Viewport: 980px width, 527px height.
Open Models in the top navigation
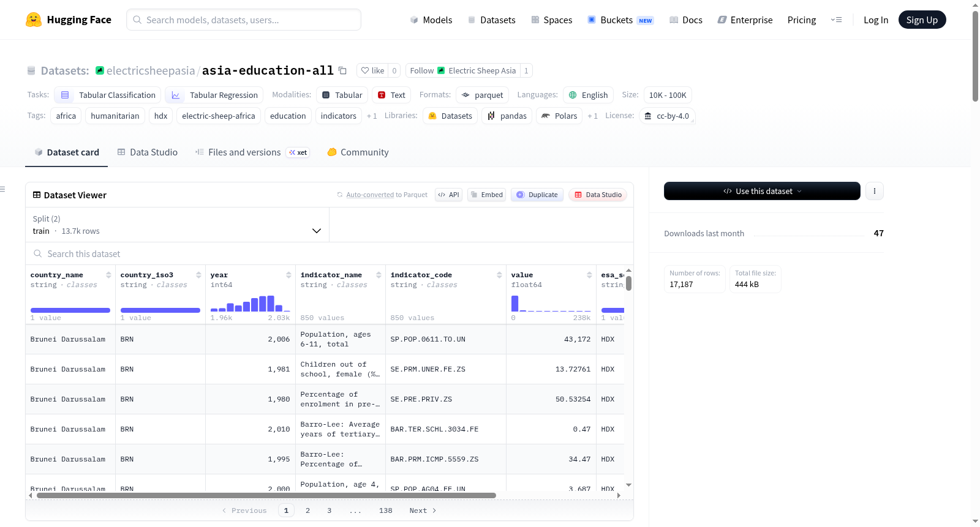point(431,20)
